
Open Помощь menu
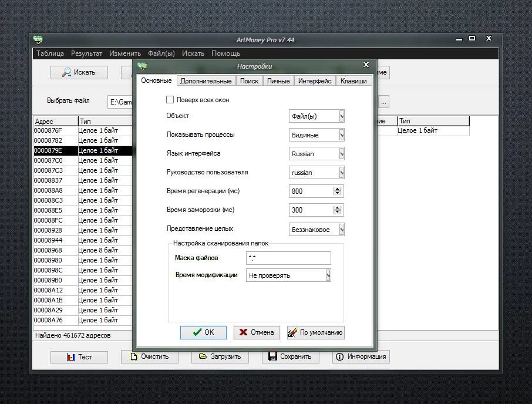click(225, 53)
